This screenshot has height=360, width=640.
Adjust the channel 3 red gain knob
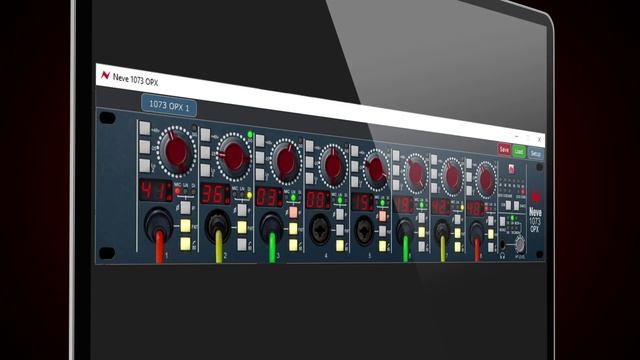(285, 161)
